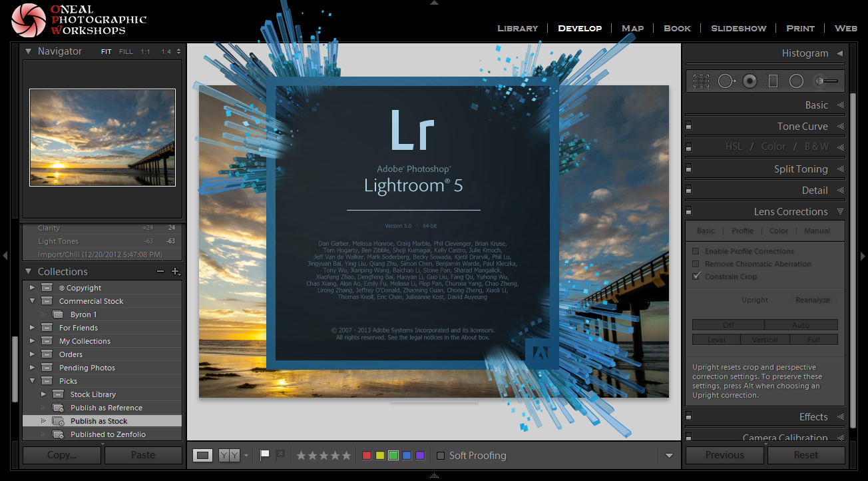Check Remove Chromatic Aberration
Image resolution: width=868 pixels, height=481 pixels.
click(696, 264)
